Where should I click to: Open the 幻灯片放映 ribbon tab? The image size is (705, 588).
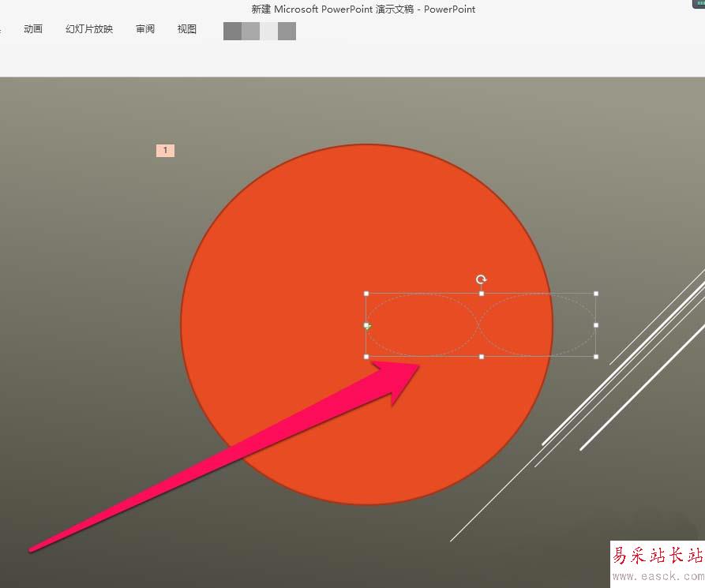point(89,29)
